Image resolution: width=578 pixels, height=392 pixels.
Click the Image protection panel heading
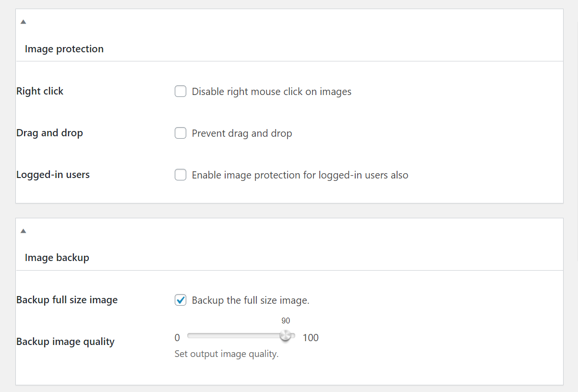(x=64, y=49)
